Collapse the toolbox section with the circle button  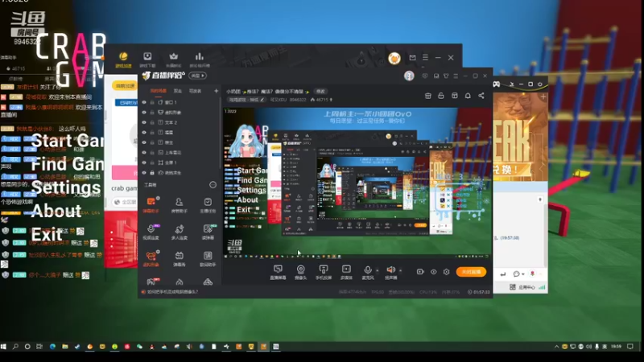[x=213, y=185]
